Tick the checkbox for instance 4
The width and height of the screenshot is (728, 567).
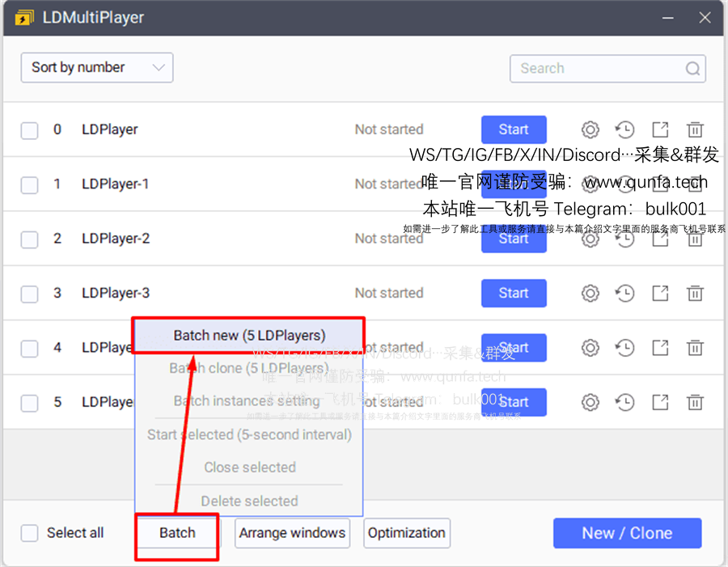(x=29, y=349)
